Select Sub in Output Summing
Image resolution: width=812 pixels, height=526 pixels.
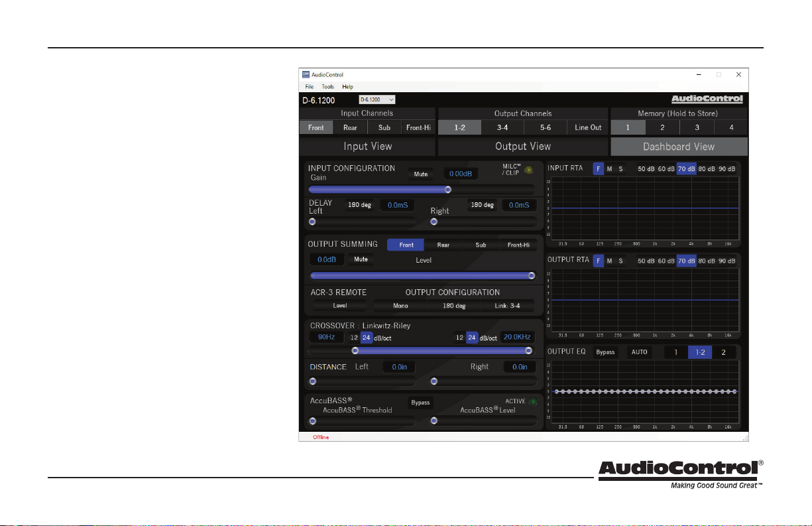(481, 245)
